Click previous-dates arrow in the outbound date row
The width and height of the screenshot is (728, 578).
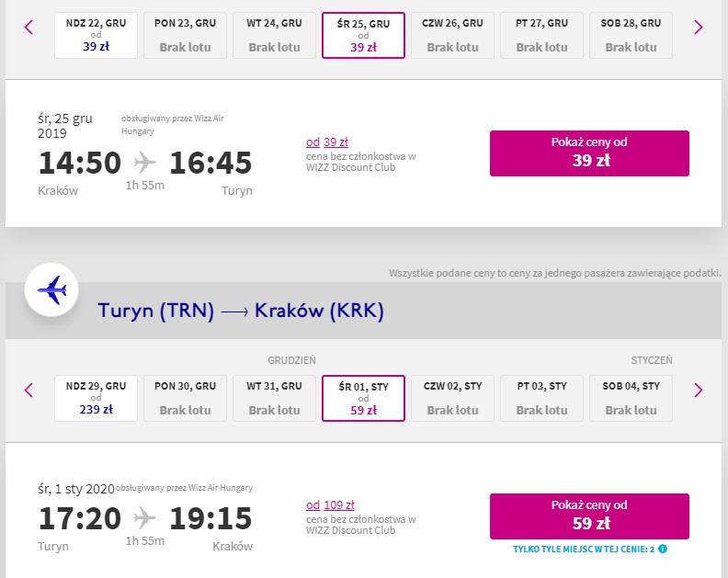[28, 27]
